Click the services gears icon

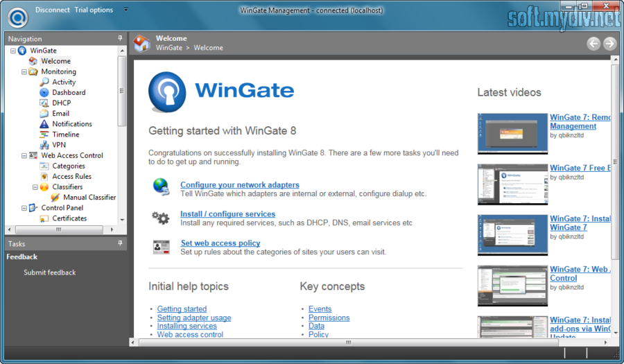(x=161, y=218)
